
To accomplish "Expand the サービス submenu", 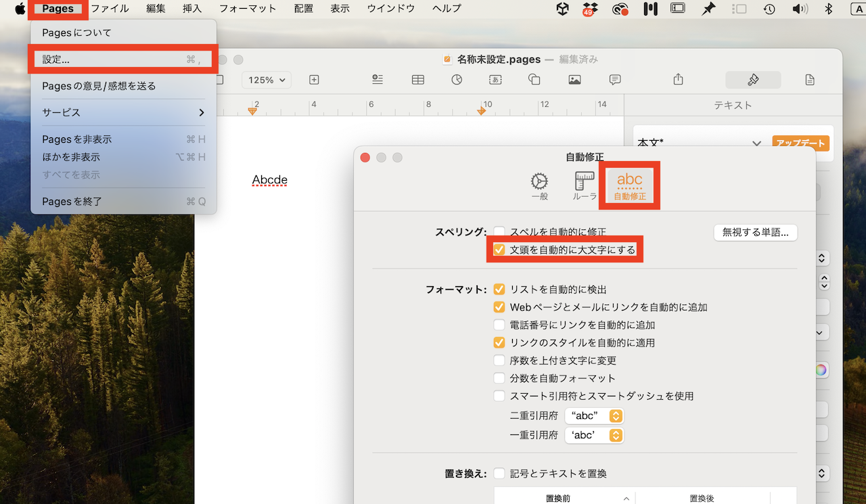I will coord(123,112).
